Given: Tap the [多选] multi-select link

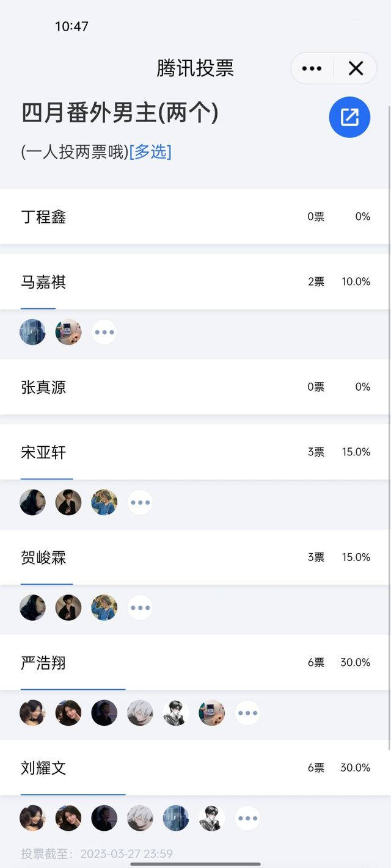Looking at the screenshot, I should tap(150, 152).
